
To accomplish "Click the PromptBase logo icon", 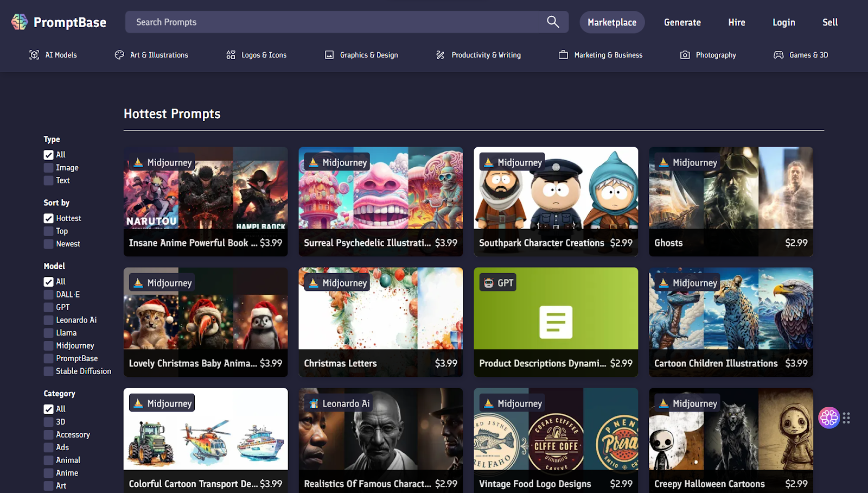I will (20, 22).
